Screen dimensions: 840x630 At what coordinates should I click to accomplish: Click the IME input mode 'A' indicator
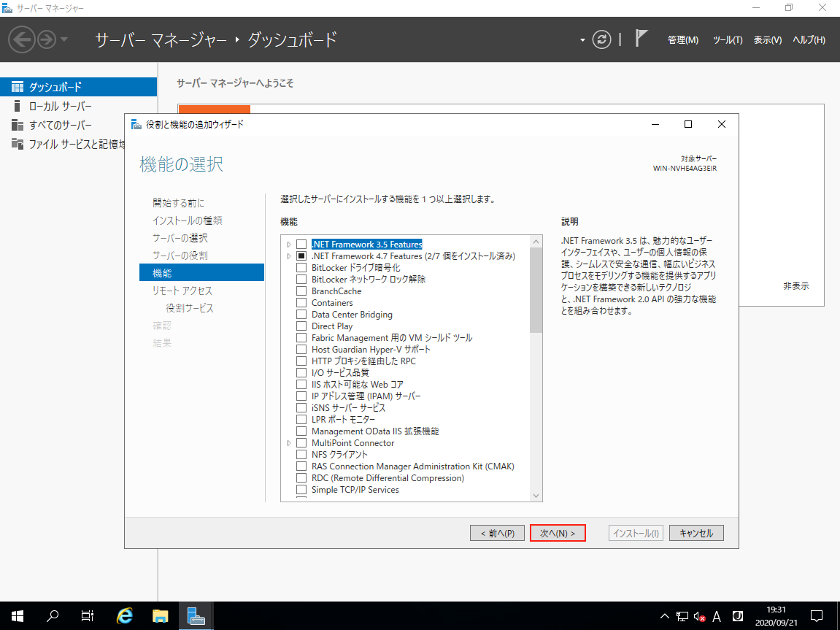[x=716, y=616]
